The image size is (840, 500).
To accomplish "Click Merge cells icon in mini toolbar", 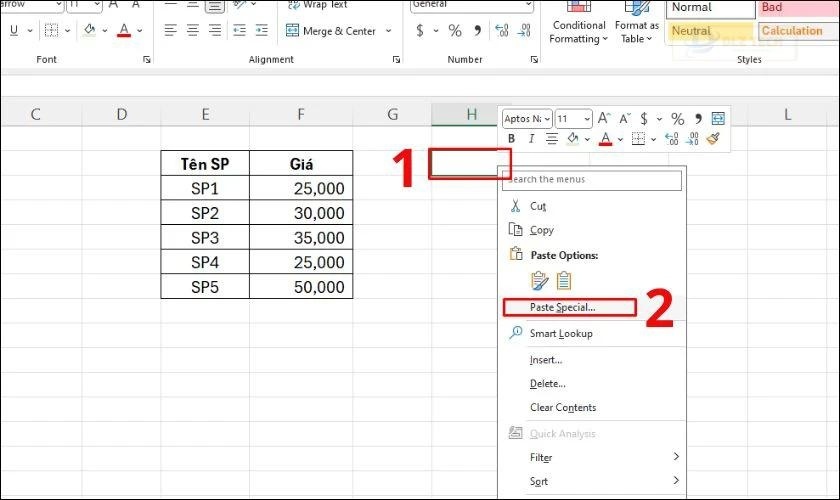I will 717,119.
